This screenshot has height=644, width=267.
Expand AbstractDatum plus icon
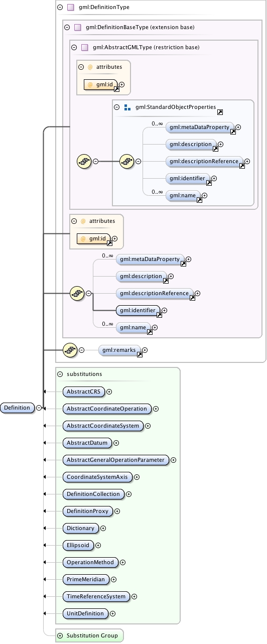116,443
